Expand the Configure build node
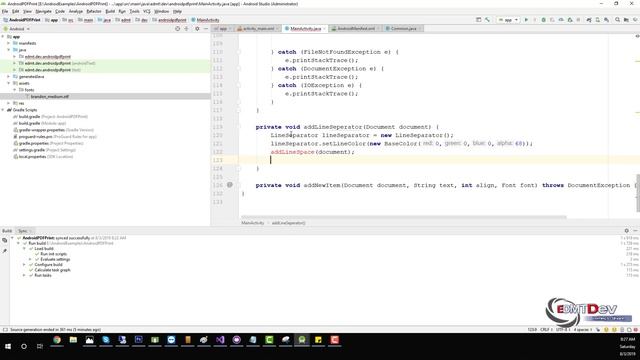 [x=24, y=264]
